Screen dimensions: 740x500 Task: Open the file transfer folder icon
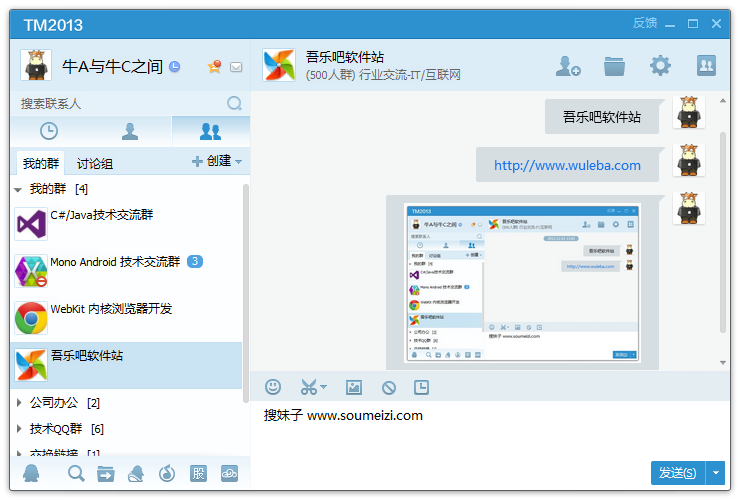[106, 474]
